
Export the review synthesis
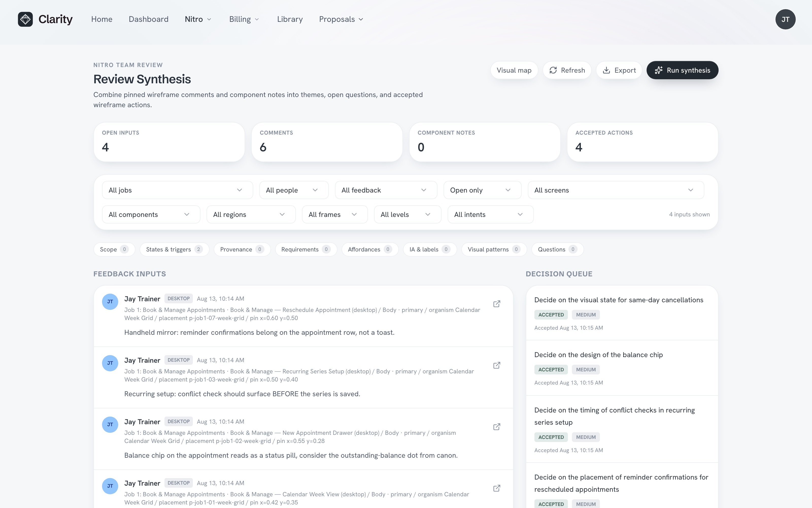619,70
